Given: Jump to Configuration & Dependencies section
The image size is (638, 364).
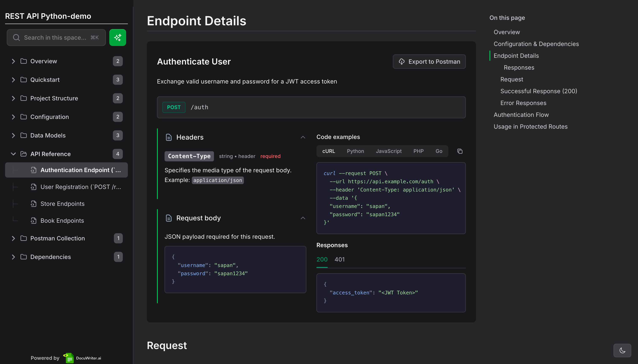Looking at the screenshot, I should coord(536,44).
